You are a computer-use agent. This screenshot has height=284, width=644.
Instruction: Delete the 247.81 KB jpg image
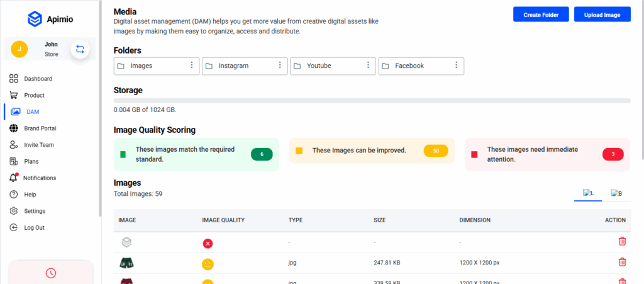[622, 262]
